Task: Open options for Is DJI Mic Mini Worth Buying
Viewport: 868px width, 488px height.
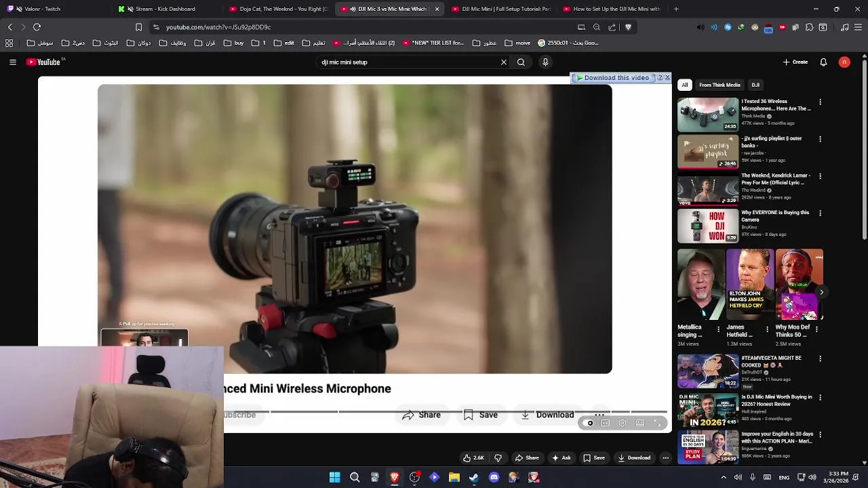Action: click(x=821, y=398)
